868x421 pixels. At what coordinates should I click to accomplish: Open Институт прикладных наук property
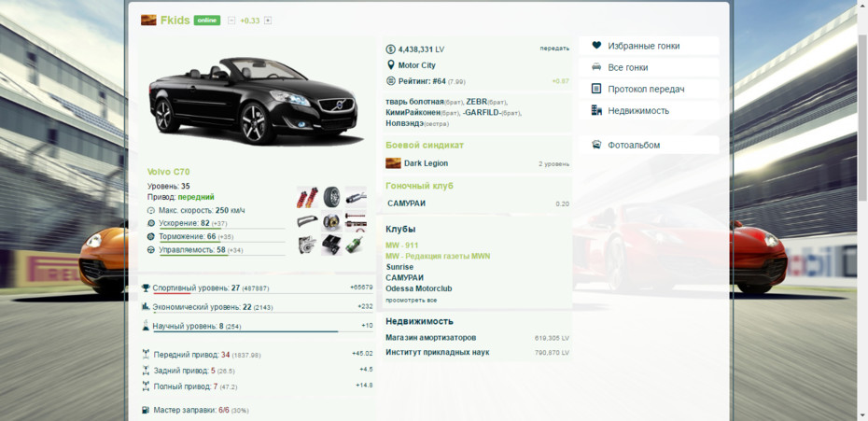(438, 352)
